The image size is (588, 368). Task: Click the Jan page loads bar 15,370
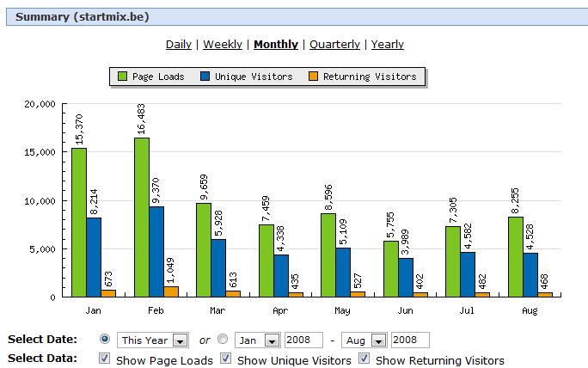(79, 223)
